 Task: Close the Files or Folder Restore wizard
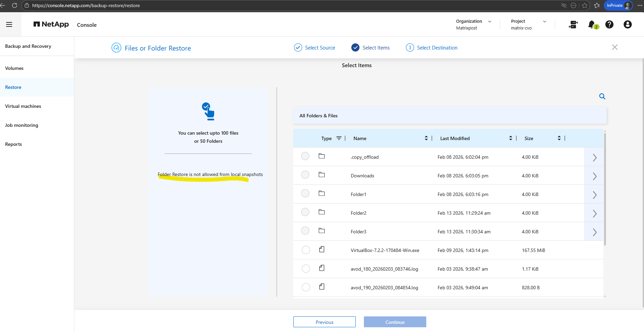[x=614, y=47]
